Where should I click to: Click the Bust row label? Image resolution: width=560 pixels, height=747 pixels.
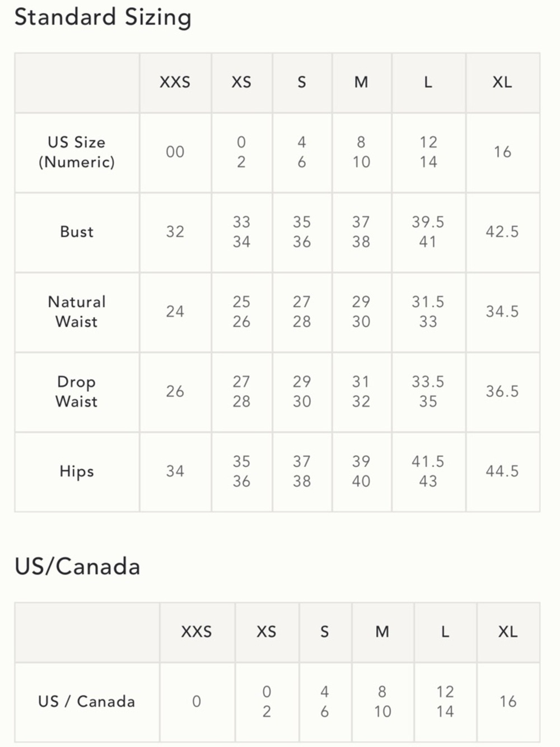[x=77, y=232]
